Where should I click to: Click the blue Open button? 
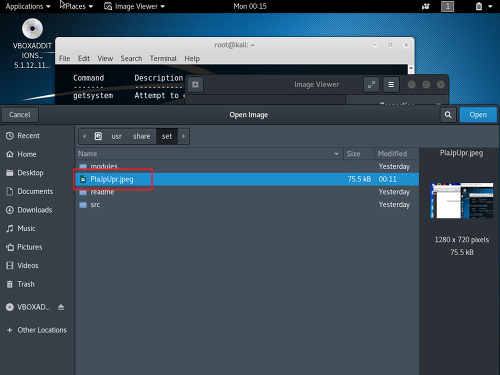tap(478, 115)
